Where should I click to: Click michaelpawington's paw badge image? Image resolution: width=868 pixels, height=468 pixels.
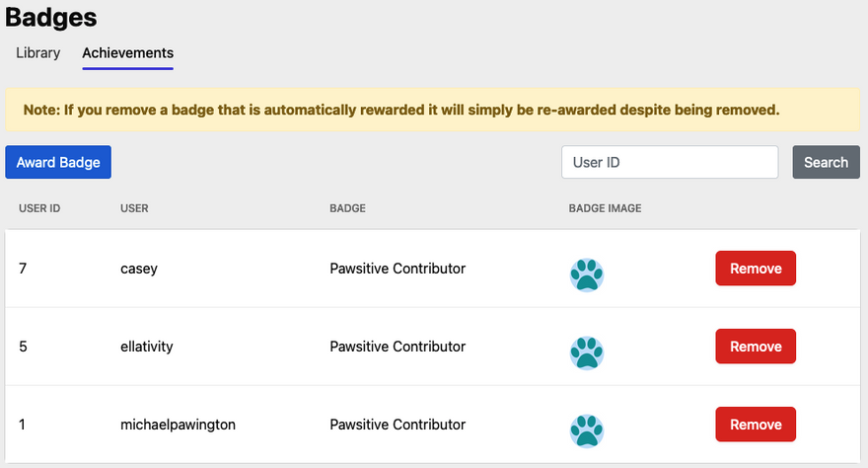pos(586,430)
